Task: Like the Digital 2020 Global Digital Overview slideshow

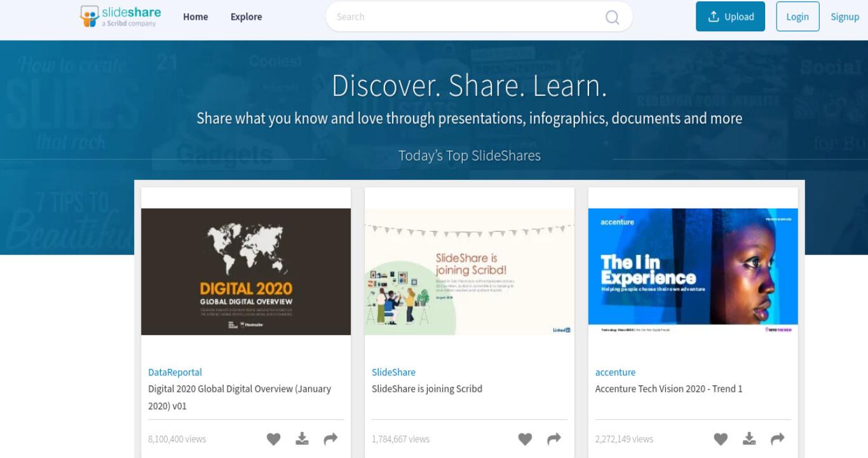Action: point(273,439)
